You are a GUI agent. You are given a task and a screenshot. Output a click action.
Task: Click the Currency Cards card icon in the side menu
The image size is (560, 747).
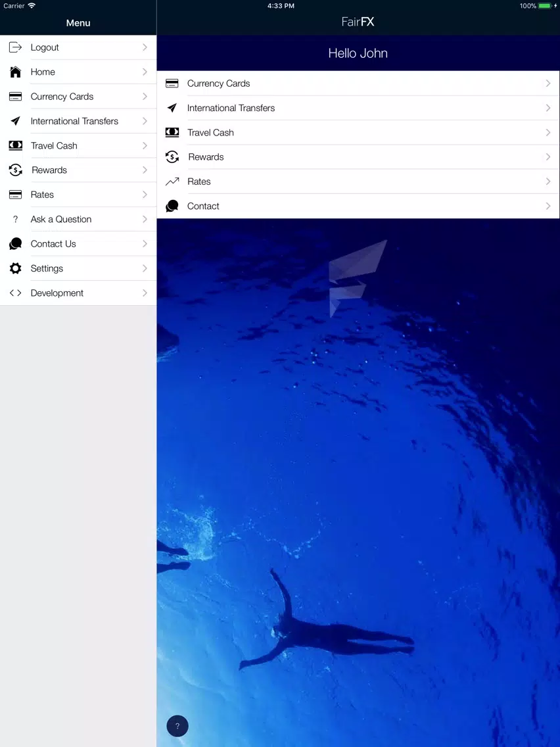click(x=15, y=97)
